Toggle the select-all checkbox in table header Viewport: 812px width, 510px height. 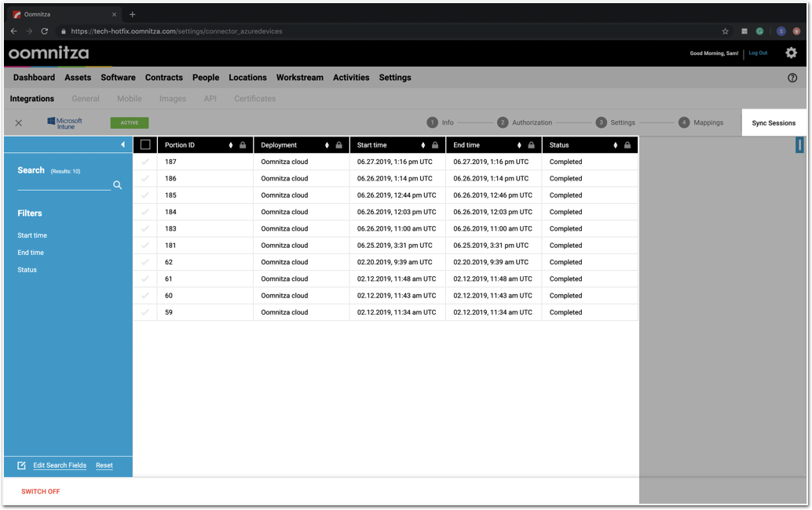[x=145, y=145]
